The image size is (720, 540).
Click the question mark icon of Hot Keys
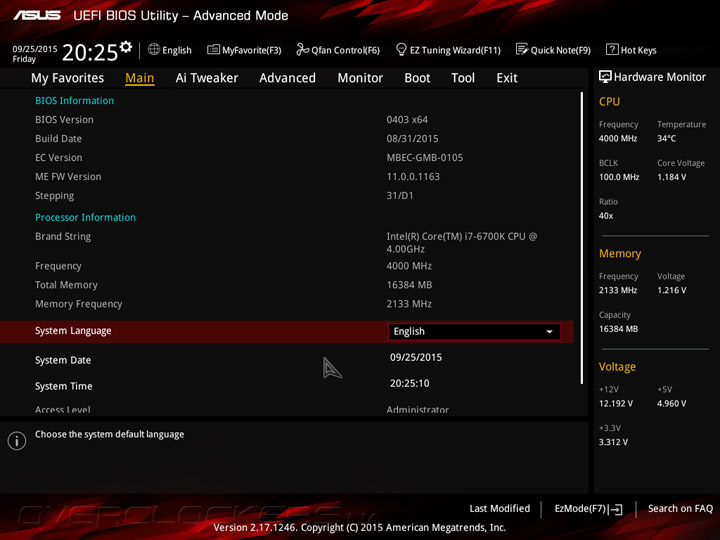[x=612, y=50]
